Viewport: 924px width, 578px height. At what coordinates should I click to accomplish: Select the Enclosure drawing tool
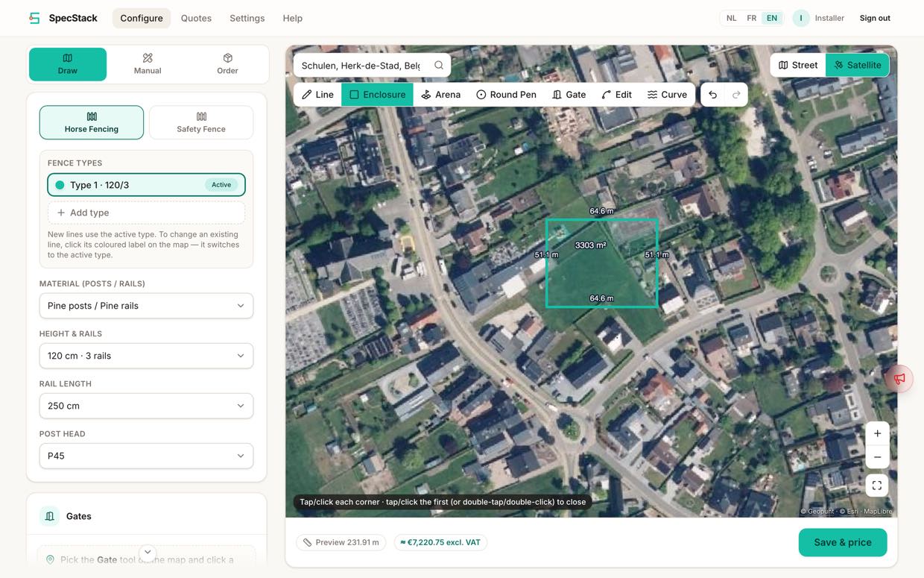pos(377,95)
